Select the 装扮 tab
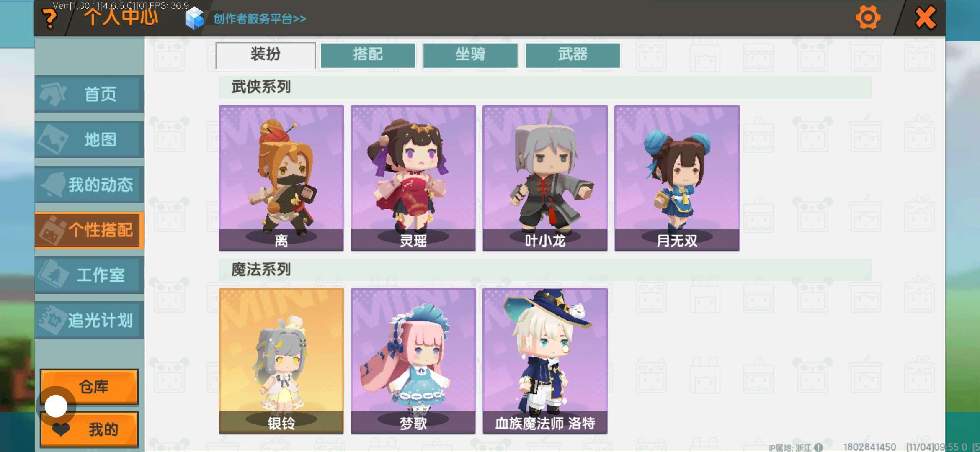 click(266, 55)
